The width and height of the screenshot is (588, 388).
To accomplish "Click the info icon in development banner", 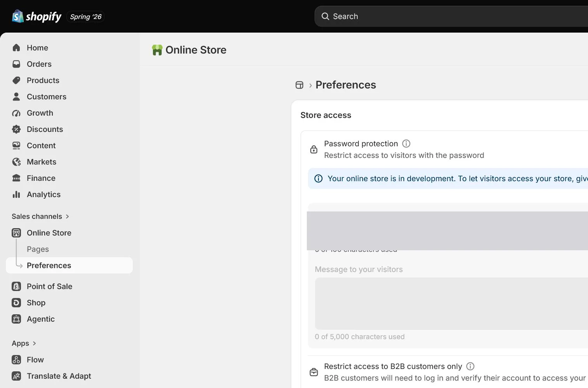I will point(318,178).
